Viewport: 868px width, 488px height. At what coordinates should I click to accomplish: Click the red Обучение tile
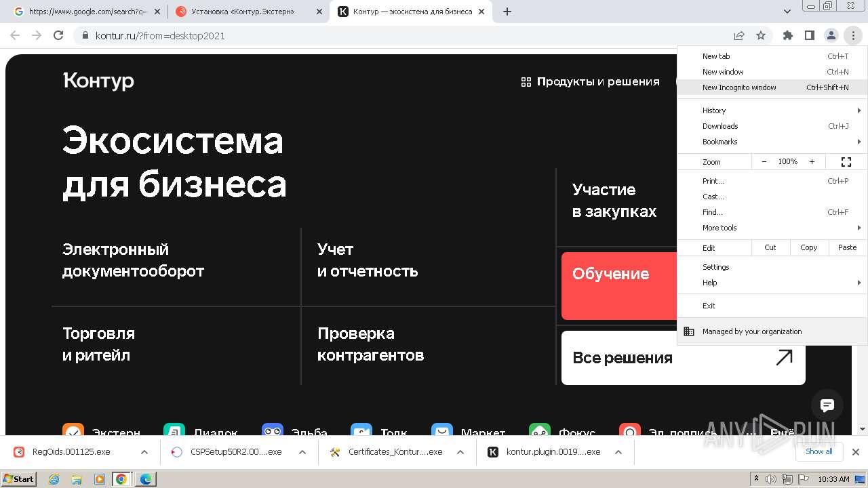click(619, 286)
